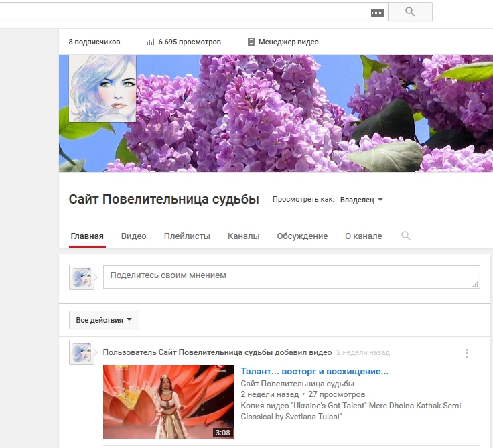
Task: Open the Все действия filter dropdown
Action: coord(104,320)
